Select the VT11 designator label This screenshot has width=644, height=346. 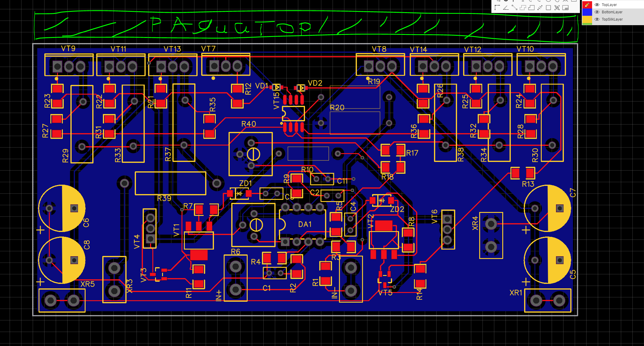pos(118,49)
